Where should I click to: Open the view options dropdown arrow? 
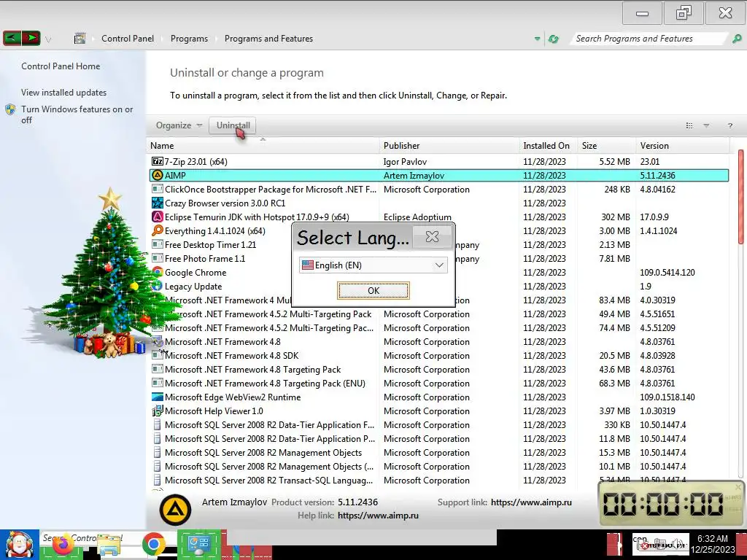[706, 125]
